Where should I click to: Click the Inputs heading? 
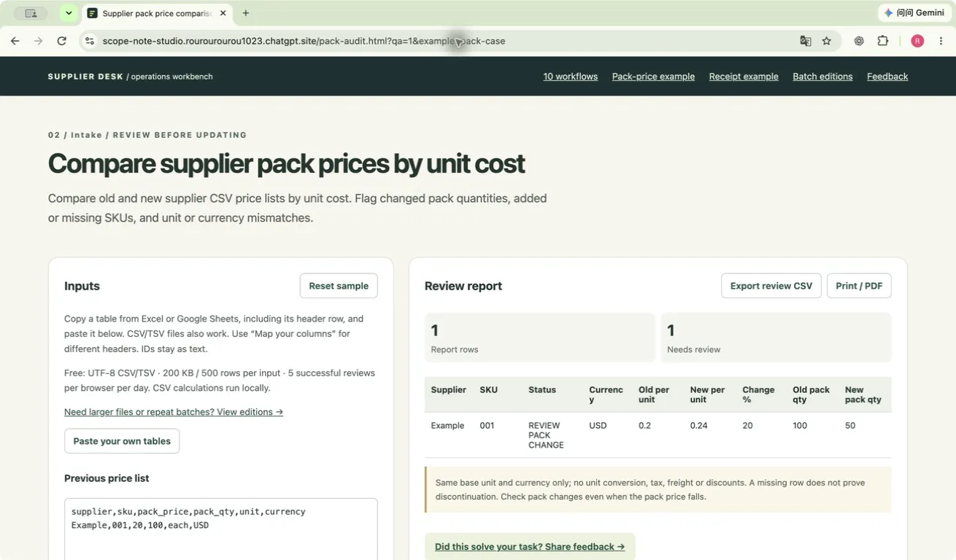point(82,286)
